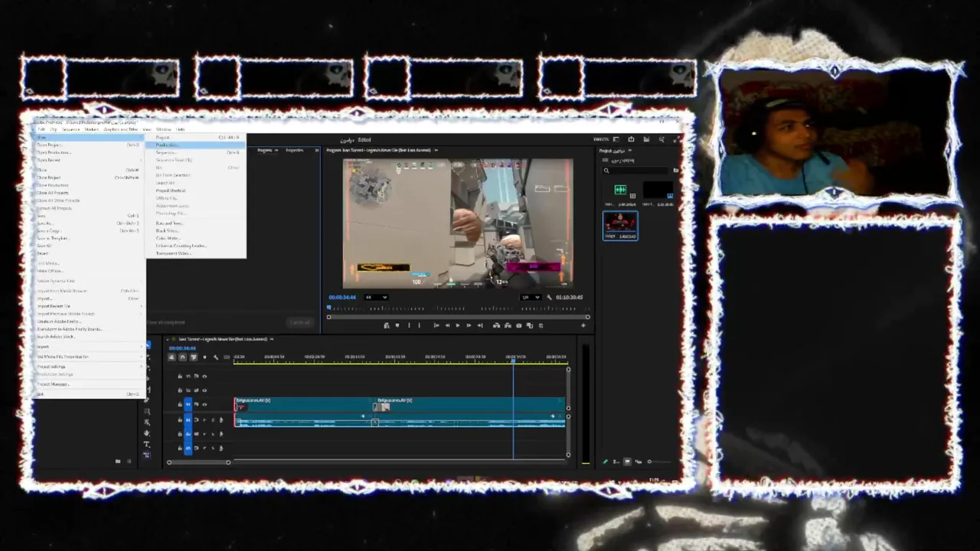Image resolution: width=980 pixels, height=551 pixels.
Task: Open the Window menu
Action: (x=163, y=129)
